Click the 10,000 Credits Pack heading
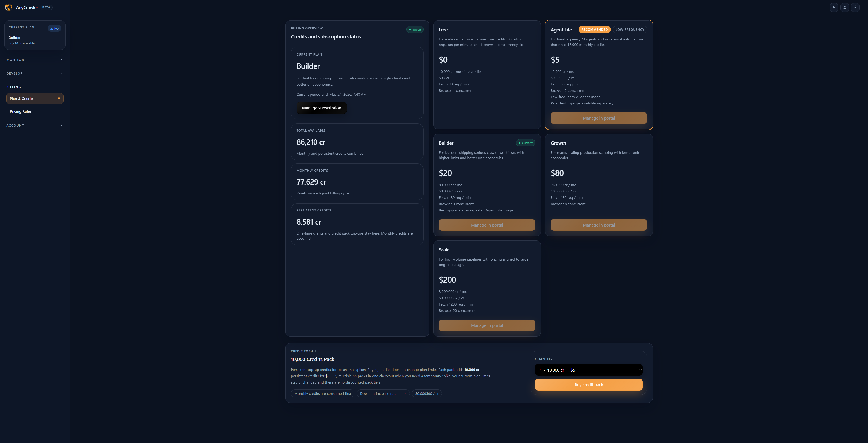 click(x=312, y=359)
